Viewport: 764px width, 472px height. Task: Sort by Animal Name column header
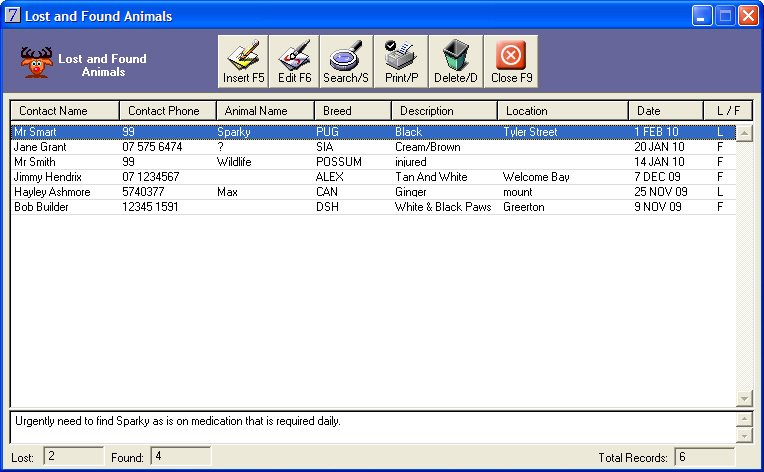[265, 111]
